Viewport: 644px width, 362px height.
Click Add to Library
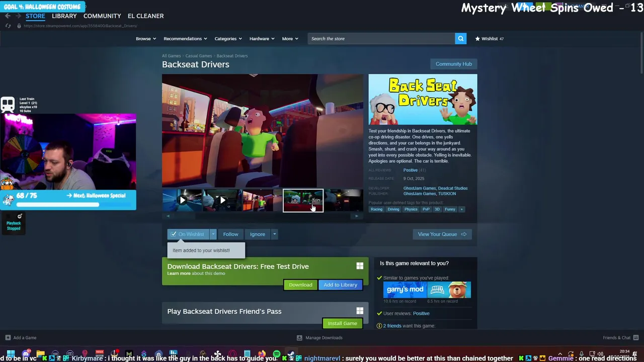coord(340,285)
